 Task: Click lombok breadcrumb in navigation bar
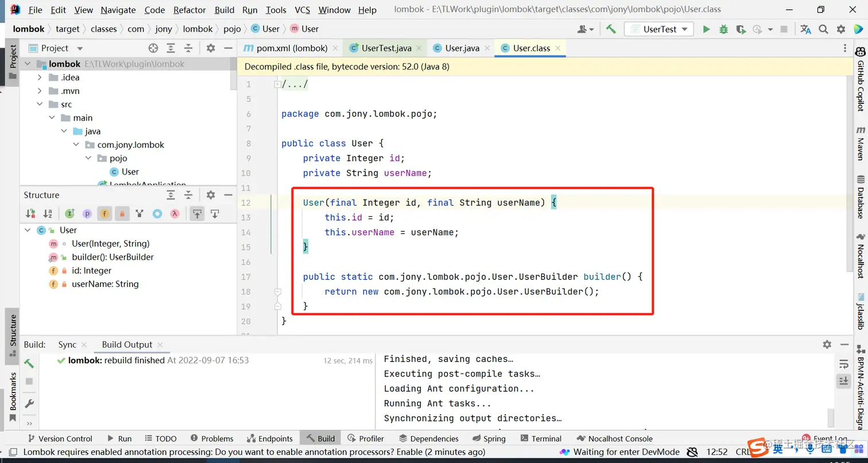pos(29,29)
